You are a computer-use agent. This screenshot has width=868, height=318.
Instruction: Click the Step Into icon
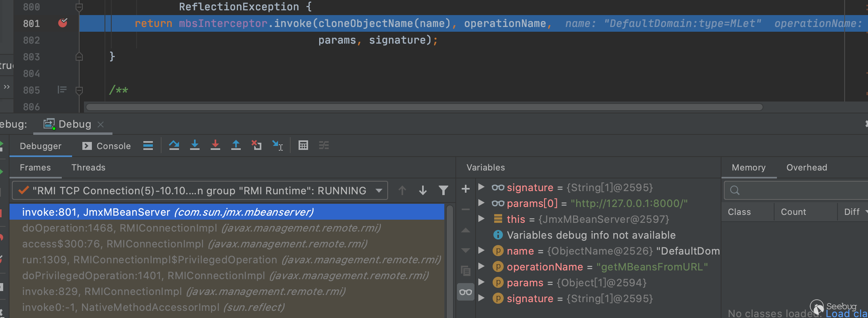tap(194, 146)
